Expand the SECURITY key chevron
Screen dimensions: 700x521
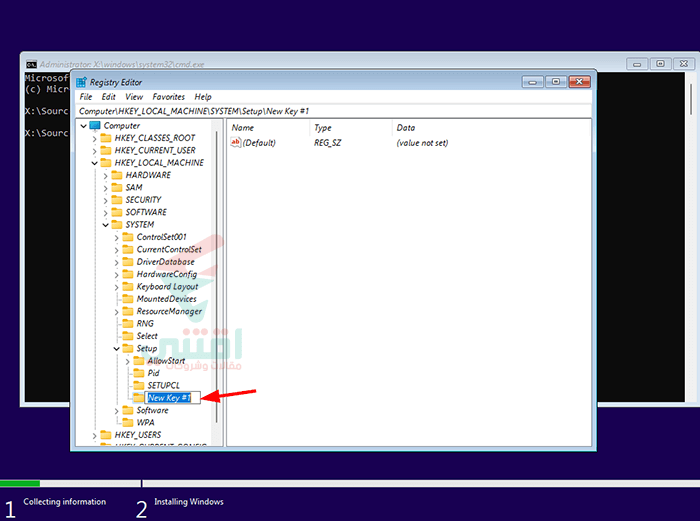105,200
